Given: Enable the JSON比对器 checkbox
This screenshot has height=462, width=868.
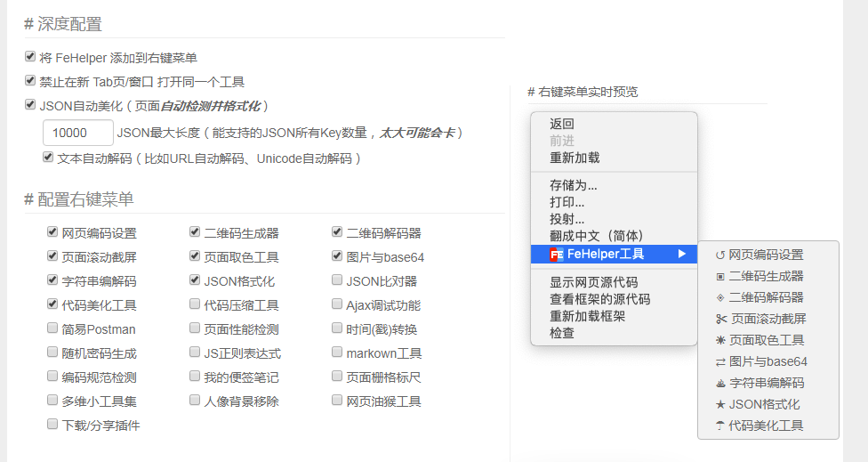Looking at the screenshot, I should [337, 280].
